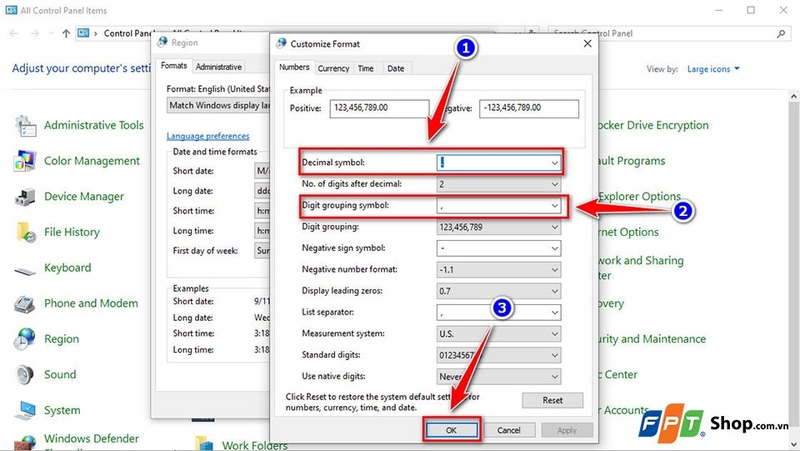Screen dimensions: 800x451
Task: Switch to the Numbers tab
Action: [x=294, y=67]
